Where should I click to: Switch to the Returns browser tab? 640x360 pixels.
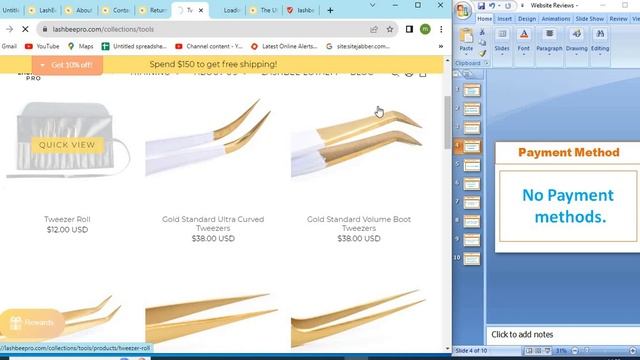pyautogui.click(x=153, y=11)
